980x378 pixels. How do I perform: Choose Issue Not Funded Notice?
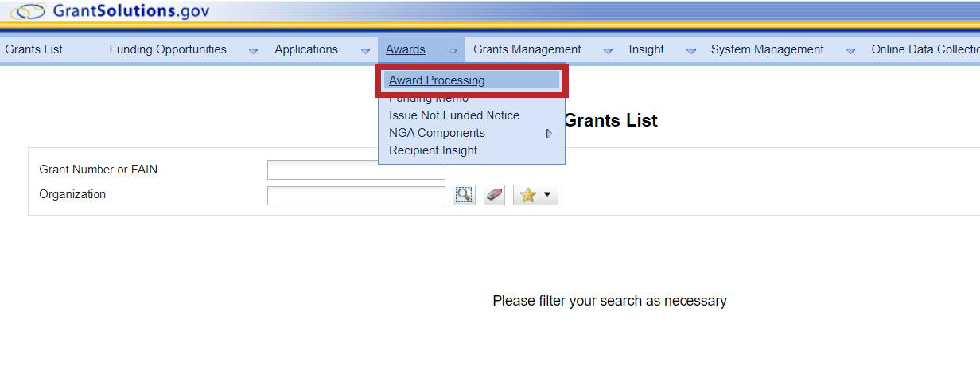[453, 115]
